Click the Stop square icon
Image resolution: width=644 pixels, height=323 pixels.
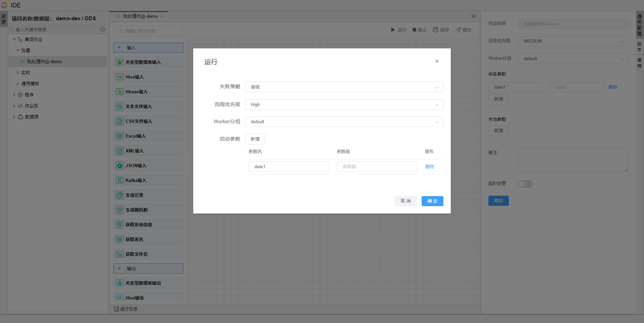point(414,30)
